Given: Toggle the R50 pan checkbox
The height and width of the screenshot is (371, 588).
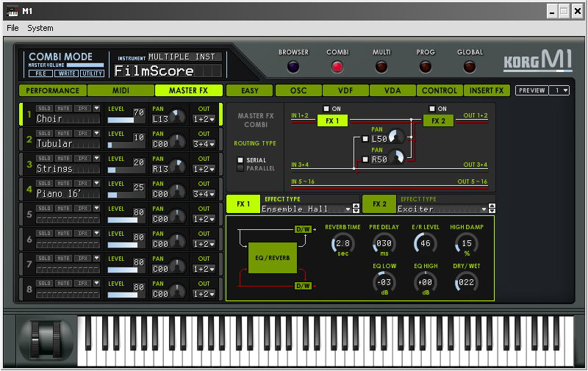Looking at the screenshot, I should (x=365, y=159).
